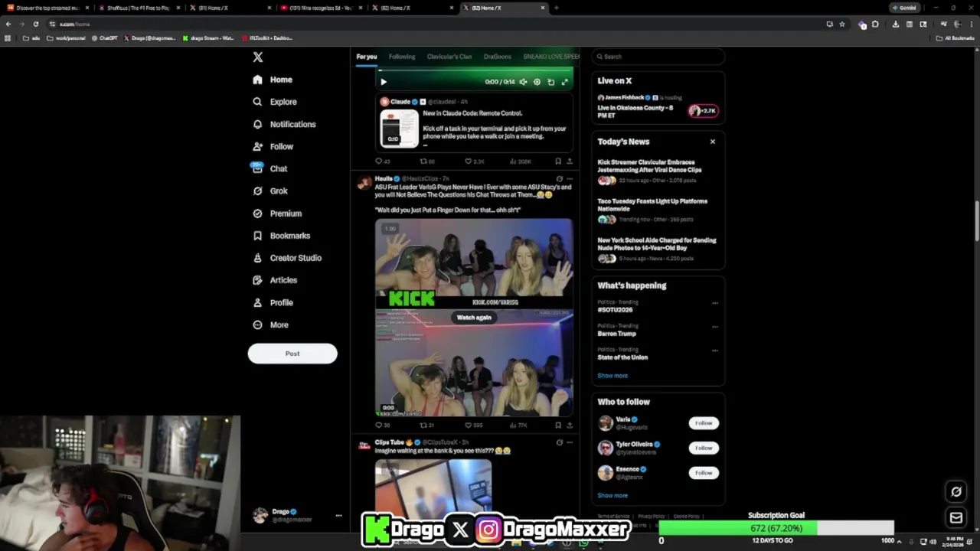Mute the top video's volume

(523, 82)
